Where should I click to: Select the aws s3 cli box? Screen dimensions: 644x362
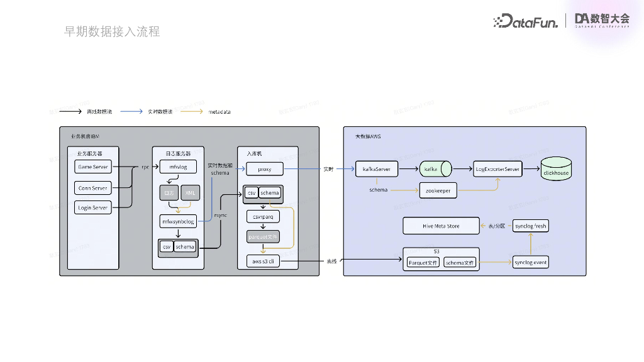point(263,261)
